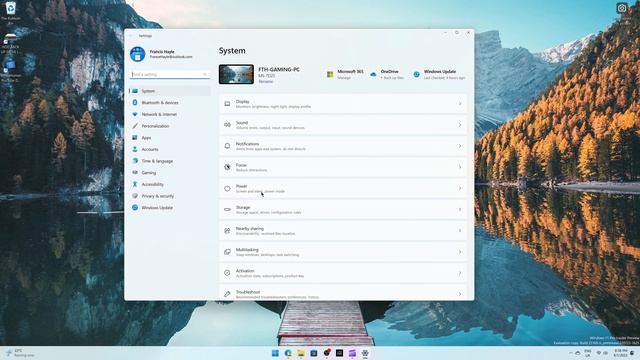The width and height of the screenshot is (640, 360).
Task: Click the Storage drive icon
Action: coord(227,209)
